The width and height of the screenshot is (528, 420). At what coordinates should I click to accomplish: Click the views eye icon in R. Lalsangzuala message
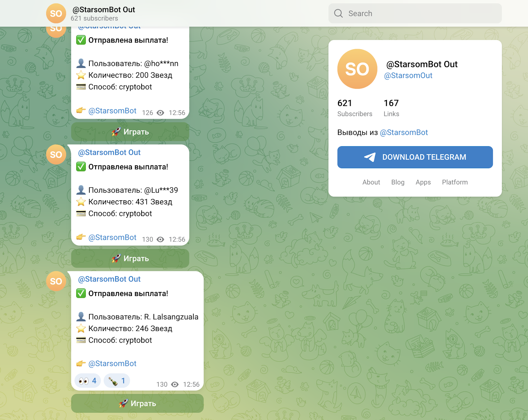click(175, 384)
